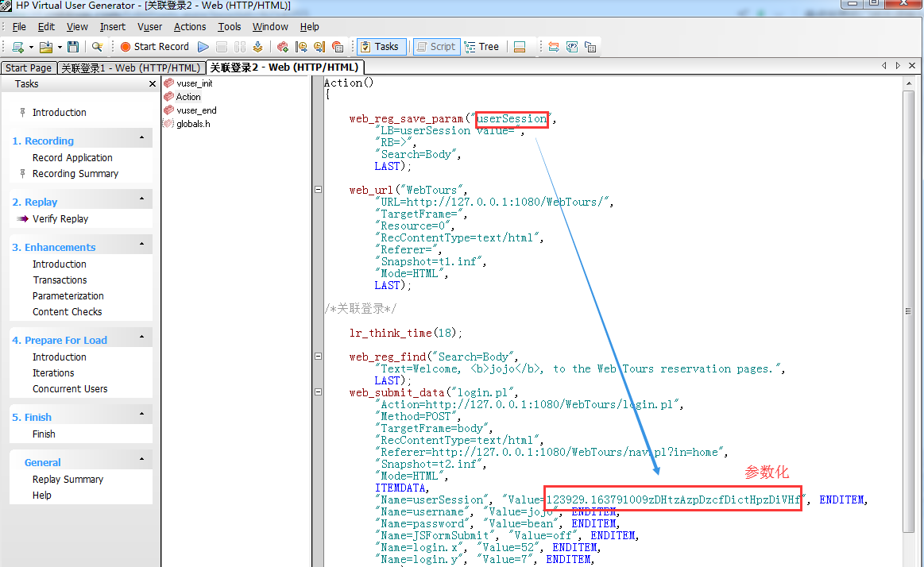Open the Window menu
The image size is (924, 567).
pos(270,26)
